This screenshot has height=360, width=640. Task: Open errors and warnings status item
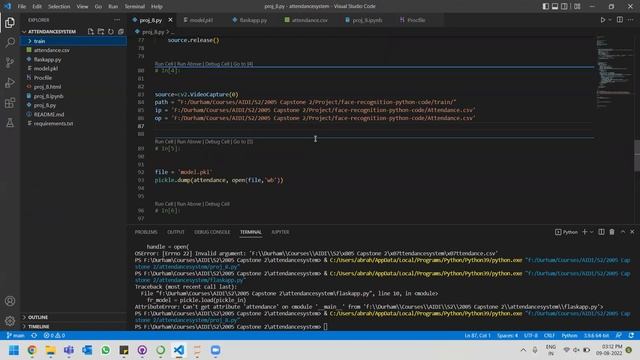tap(54, 336)
